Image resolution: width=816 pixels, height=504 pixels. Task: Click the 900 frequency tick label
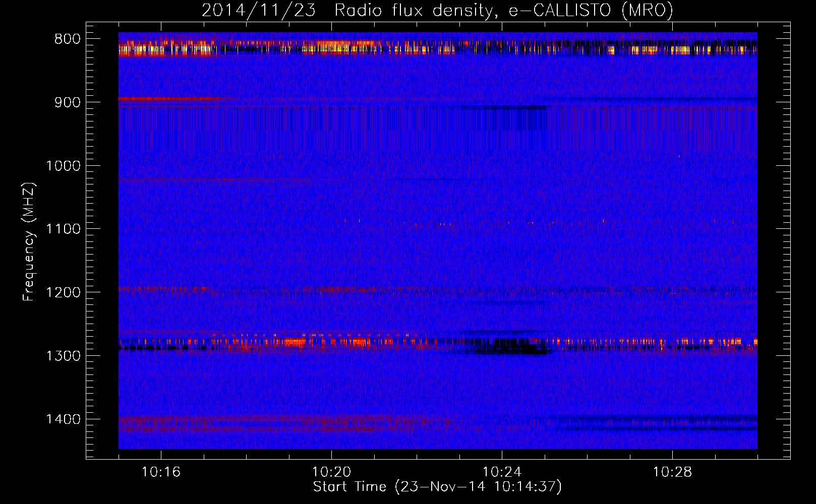(68, 102)
